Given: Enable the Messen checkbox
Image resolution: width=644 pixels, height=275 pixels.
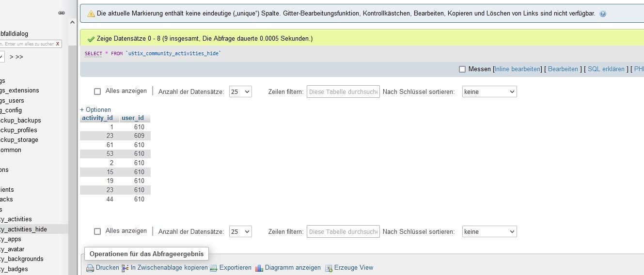Looking at the screenshot, I should pos(462,69).
